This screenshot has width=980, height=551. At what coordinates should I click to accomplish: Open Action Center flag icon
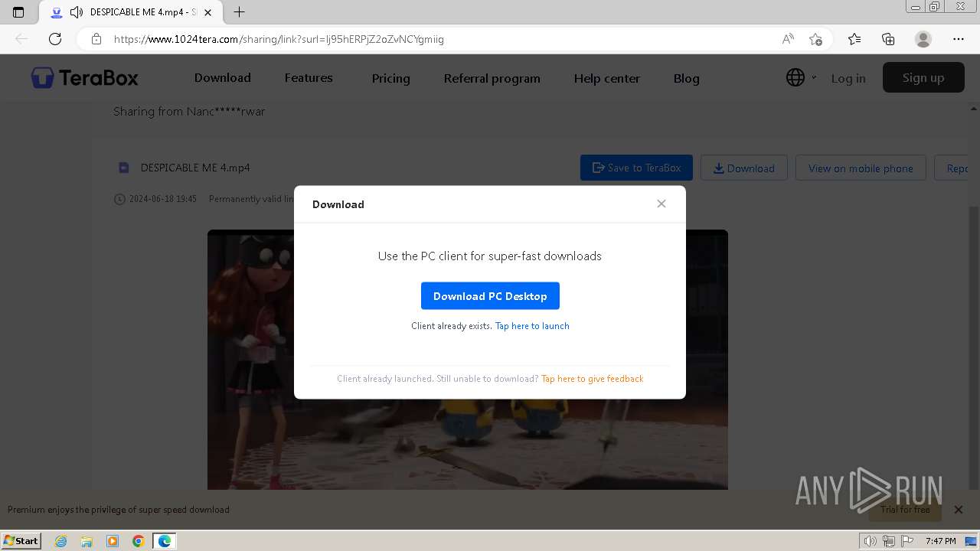pyautogui.click(x=907, y=541)
